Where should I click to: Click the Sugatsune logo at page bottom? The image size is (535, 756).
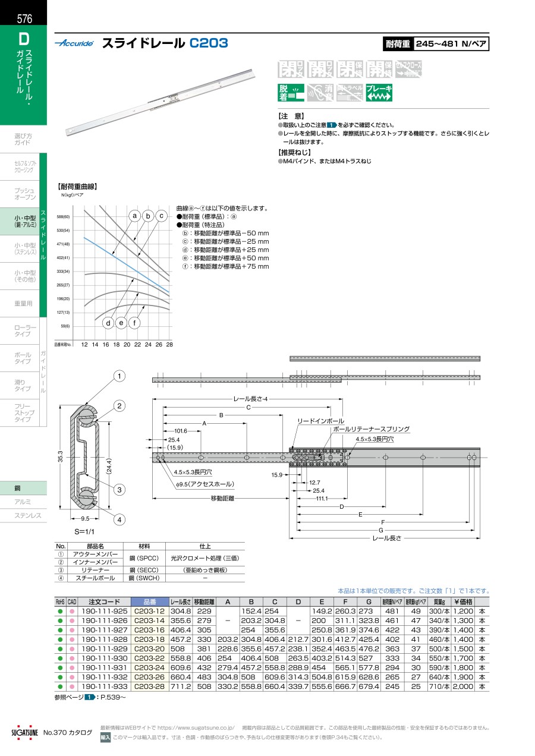24,732
